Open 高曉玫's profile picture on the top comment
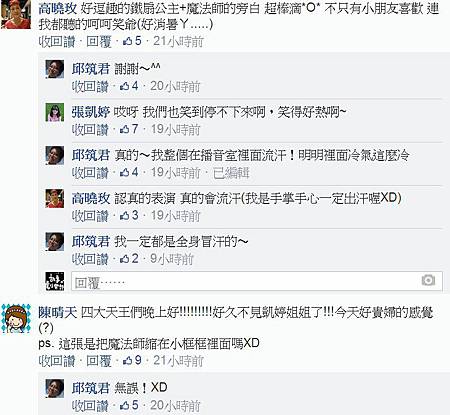450x415 pixels. pos(16,14)
